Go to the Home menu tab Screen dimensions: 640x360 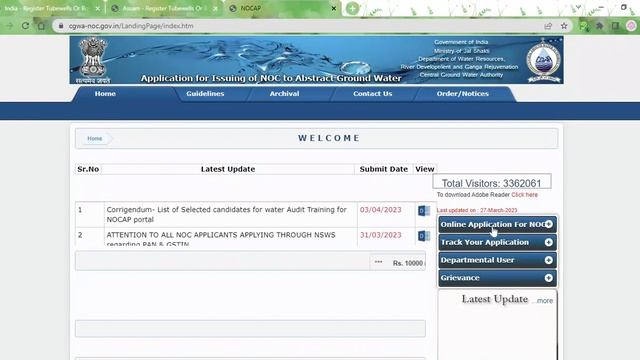point(105,93)
